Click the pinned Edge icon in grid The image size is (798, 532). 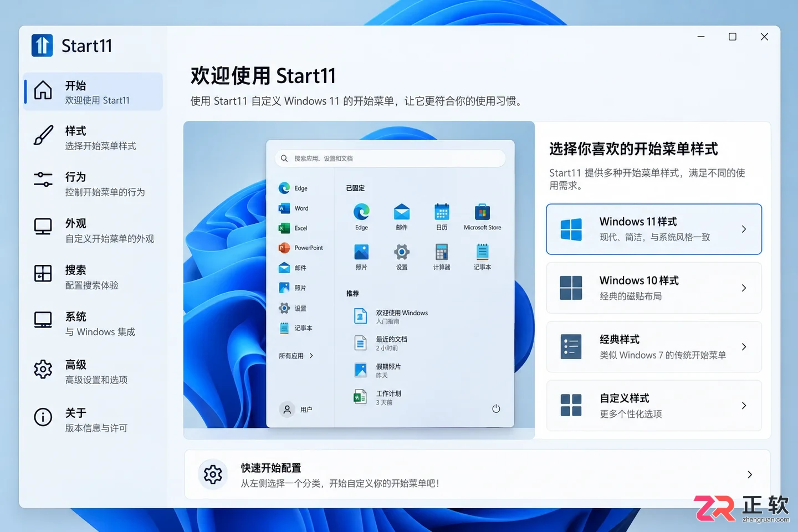coord(361,212)
